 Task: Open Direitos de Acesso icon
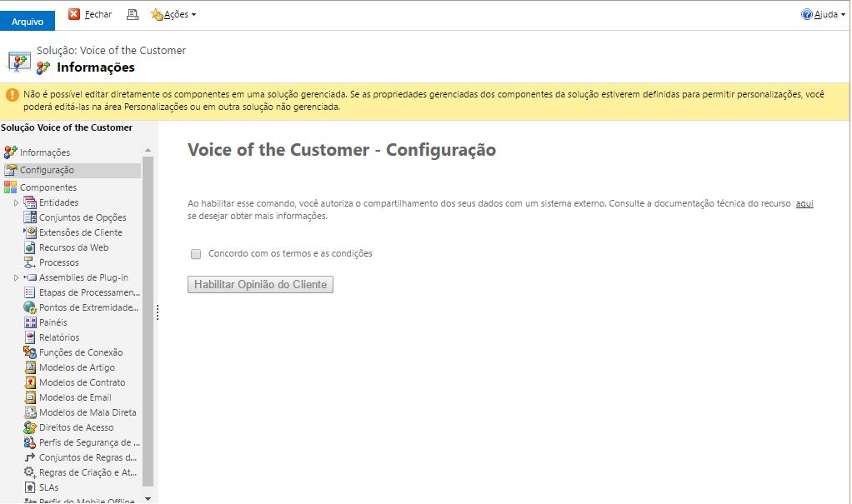point(30,427)
